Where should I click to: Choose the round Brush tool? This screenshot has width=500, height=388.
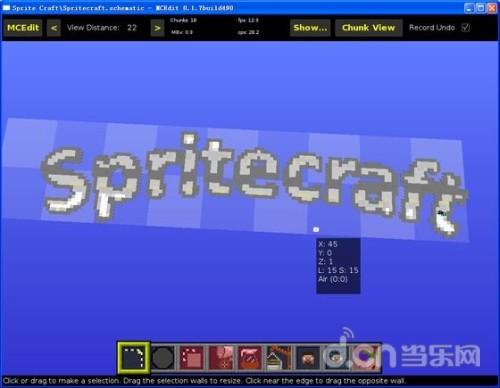[163, 358]
